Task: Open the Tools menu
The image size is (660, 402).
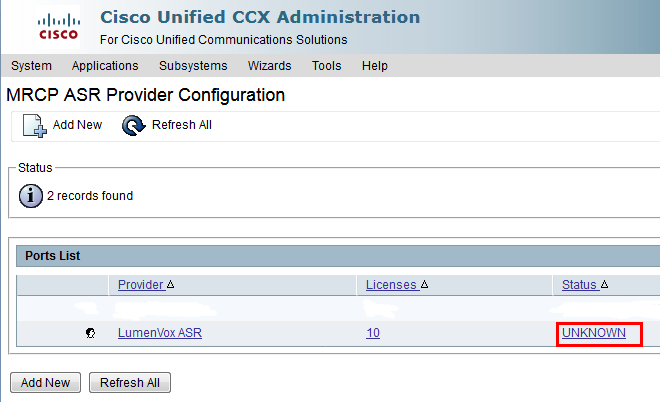Action: tap(327, 66)
